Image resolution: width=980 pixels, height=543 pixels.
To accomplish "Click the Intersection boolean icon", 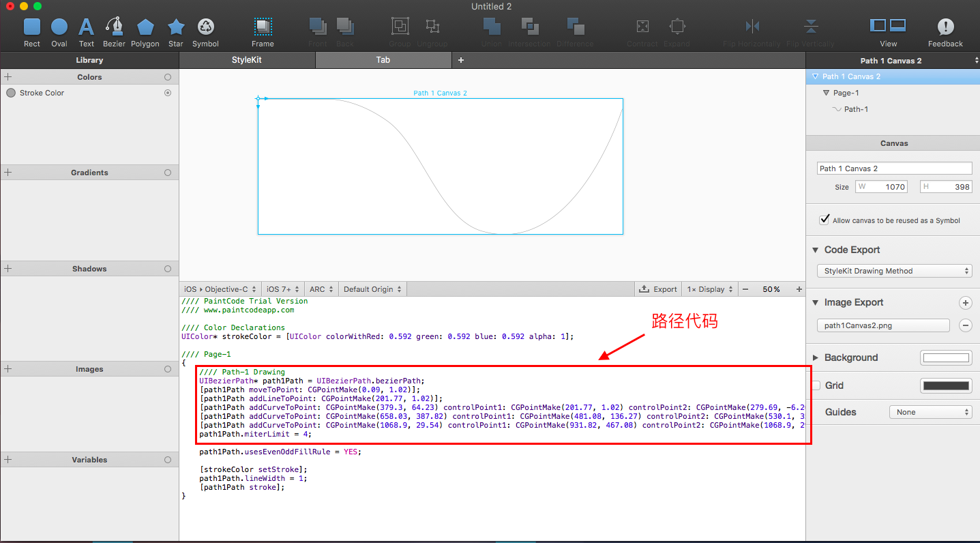I will pos(529,27).
